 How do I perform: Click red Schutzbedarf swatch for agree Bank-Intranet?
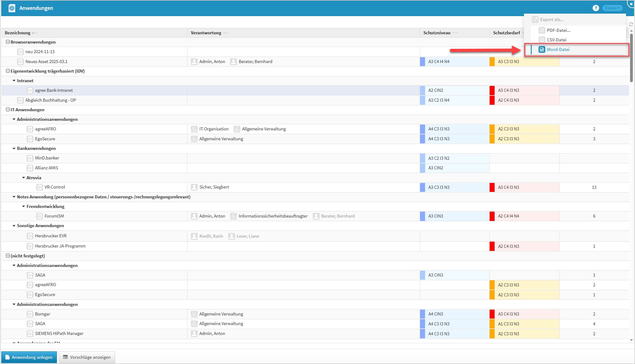pyautogui.click(x=492, y=91)
